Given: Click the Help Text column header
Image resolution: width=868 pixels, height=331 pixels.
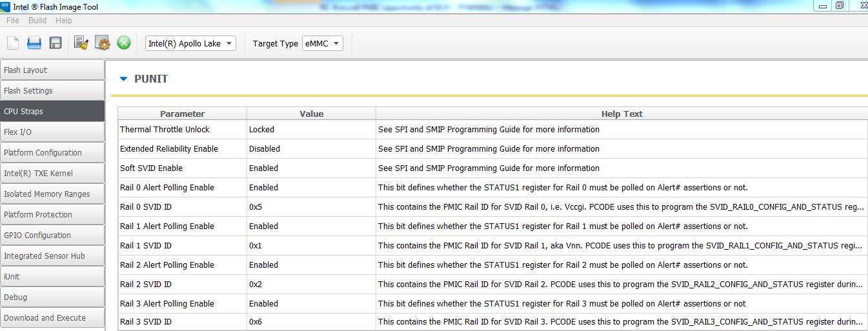Looking at the screenshot, I should pos(621,114).
